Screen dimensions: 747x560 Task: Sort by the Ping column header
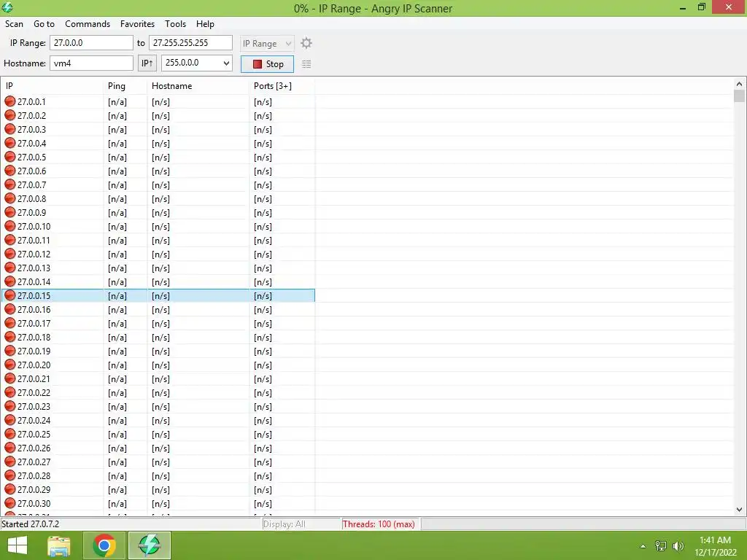pyautogui.click(x=125, y=86)
